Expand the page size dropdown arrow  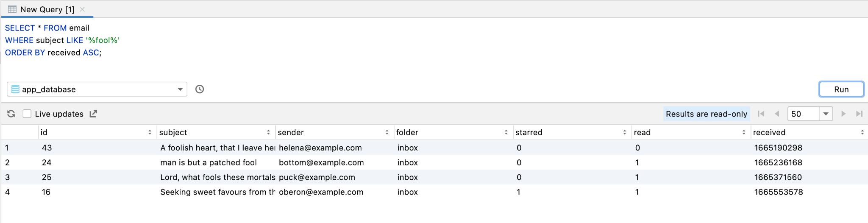(x=826, y=114)
